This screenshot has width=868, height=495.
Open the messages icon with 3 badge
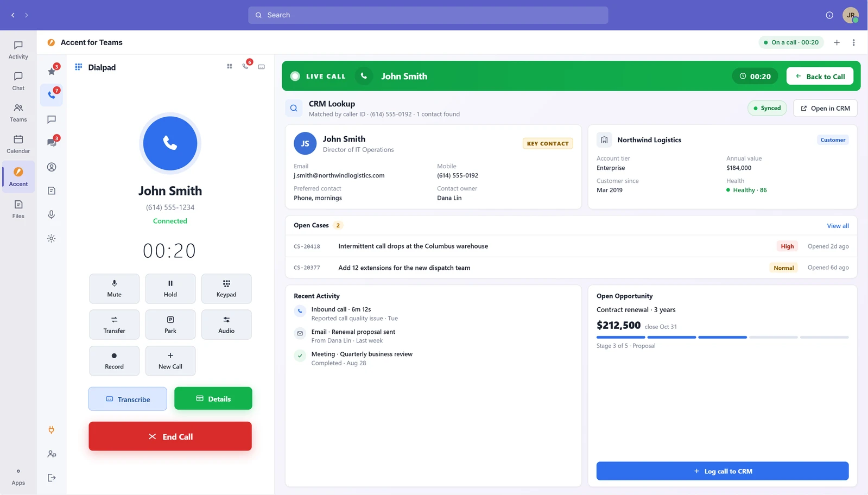coord(52,143)
